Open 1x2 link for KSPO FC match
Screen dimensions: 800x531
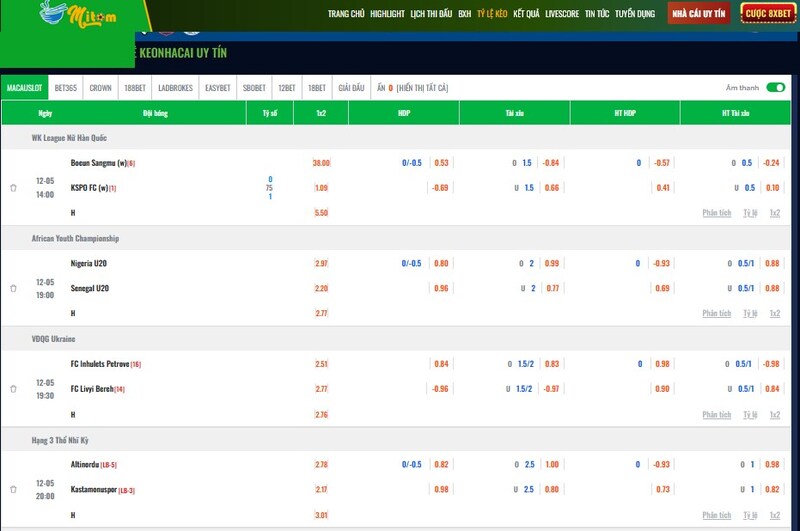click(774, 213)
